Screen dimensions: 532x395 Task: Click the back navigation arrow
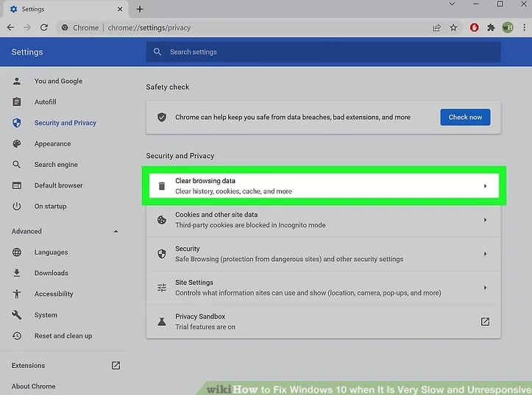[x=10, y=28]
